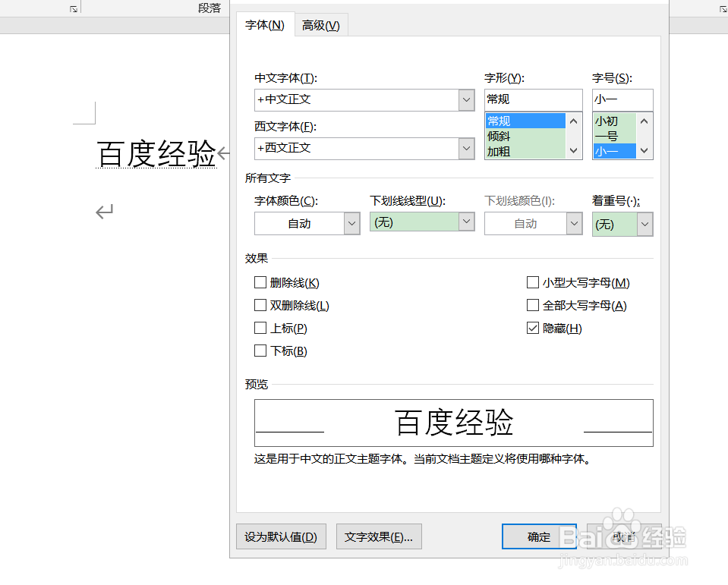The width and height of the screenshot is (728, 585).
Task: Click the 取消 button
Action: [624, 536]
